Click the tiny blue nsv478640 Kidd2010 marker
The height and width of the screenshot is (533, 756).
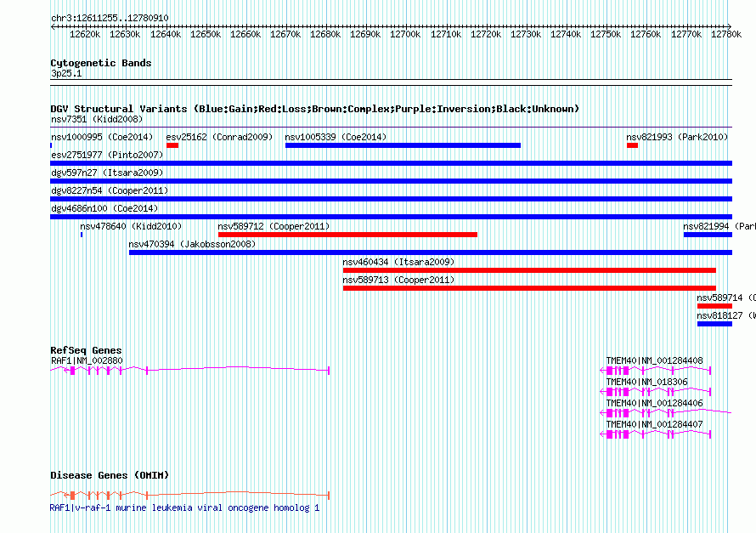pyautogui.click(x=82, y=235)
